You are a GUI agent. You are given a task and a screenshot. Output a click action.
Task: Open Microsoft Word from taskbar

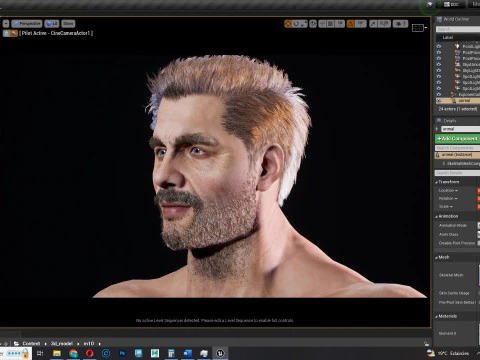[188, 353]
